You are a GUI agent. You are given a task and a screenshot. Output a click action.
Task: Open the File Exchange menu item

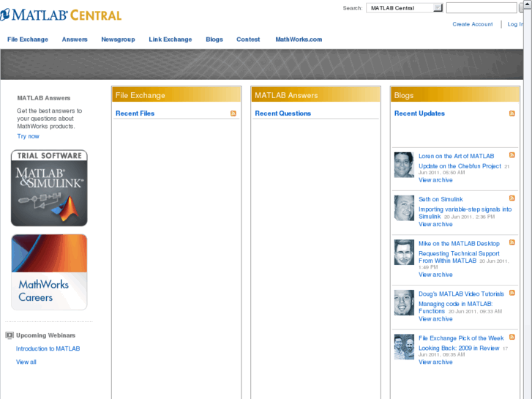point(28,40)
